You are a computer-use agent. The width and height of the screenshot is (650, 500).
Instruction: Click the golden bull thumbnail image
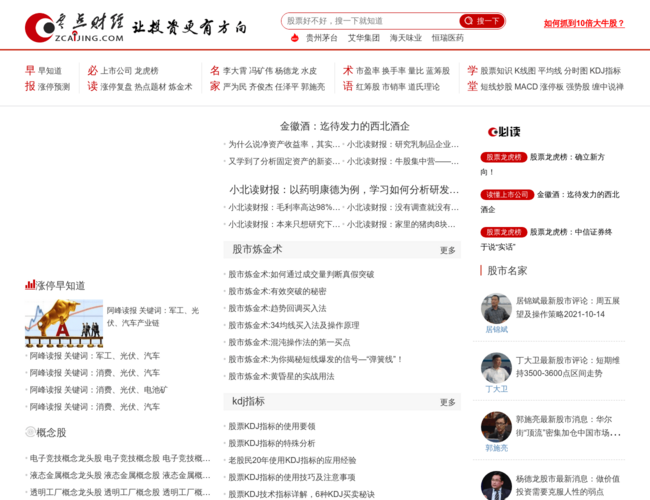(64, 323)
